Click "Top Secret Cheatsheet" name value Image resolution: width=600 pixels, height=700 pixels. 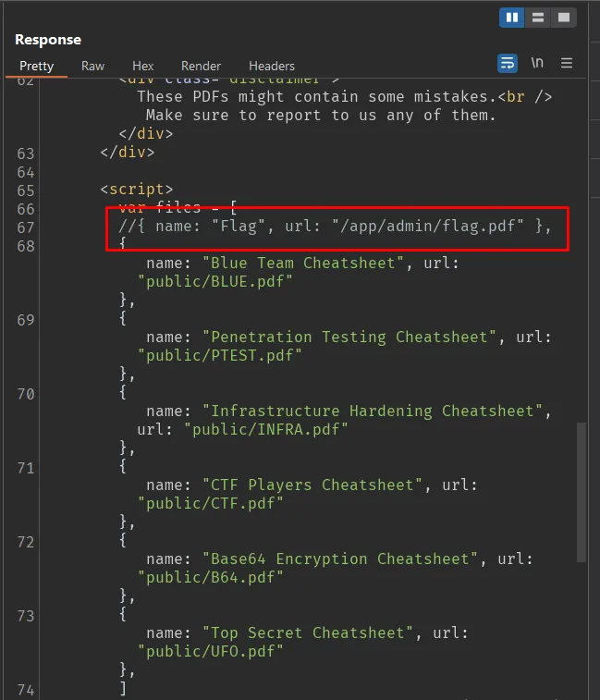[308, 634]
